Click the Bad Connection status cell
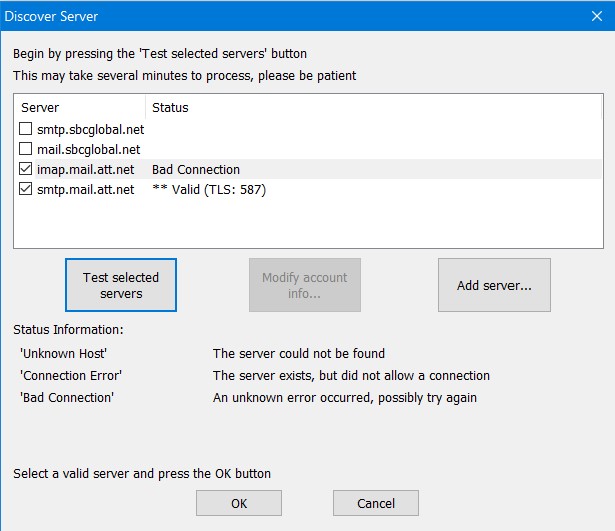This screenshot has height=531, width=615. (196, 169)
